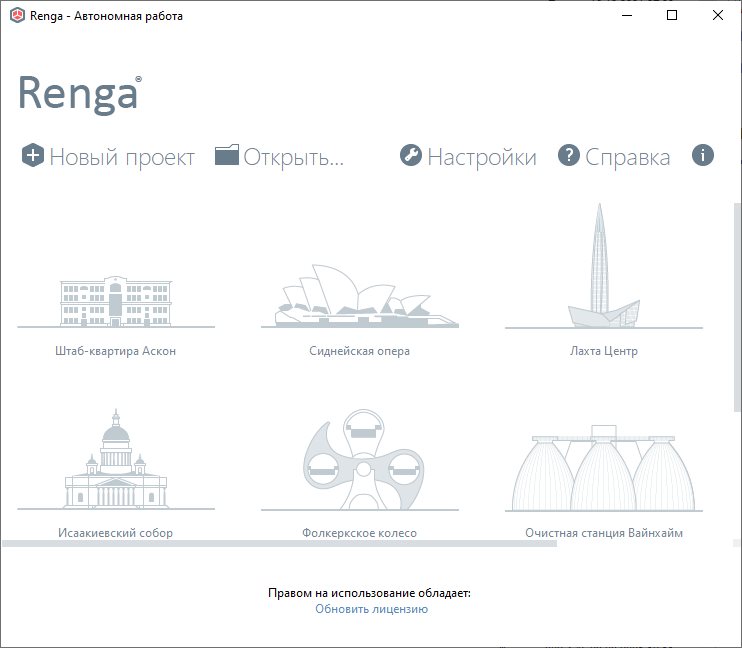Open the Штаб-квартира Аскон building thumbnail

tap(116, 302)
